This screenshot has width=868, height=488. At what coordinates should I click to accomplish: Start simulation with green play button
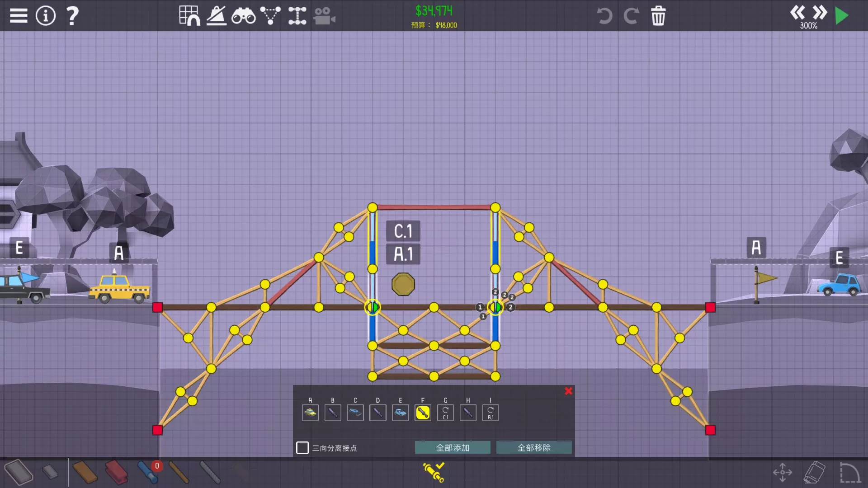point(841,16)
